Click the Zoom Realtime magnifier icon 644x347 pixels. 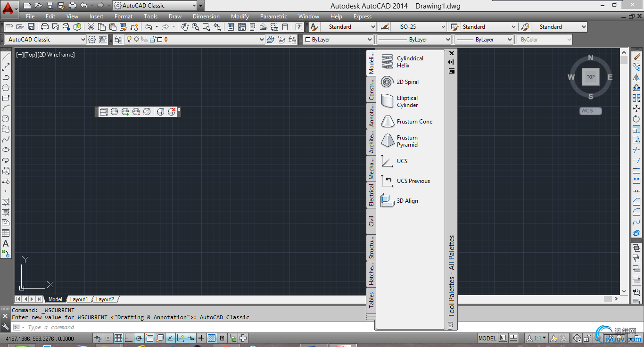tap(196, 27)
